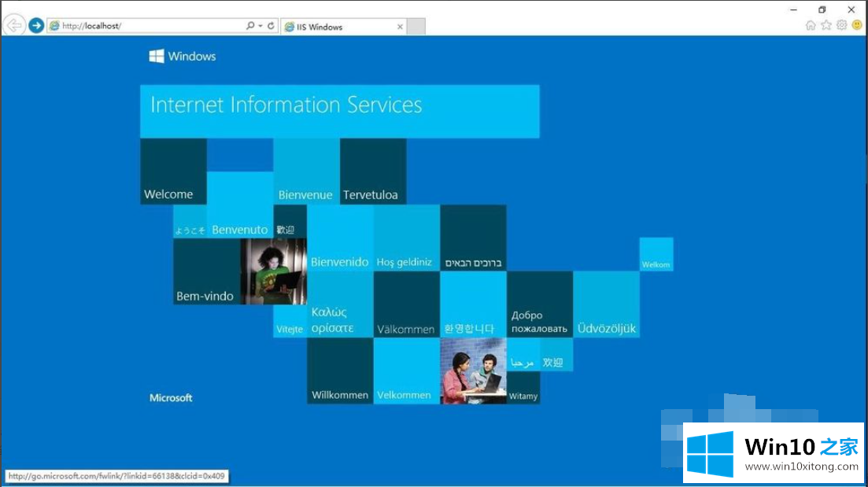Click the IE page icon in address bar
Screen dimensions: 868x487
[54, 25]
